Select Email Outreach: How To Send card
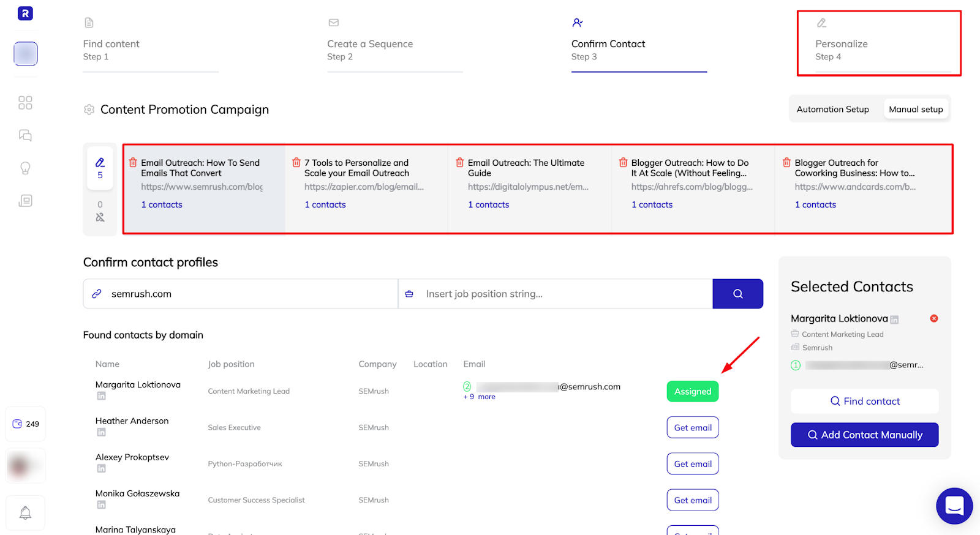This screenshot has width=980, height=535. pos(205,189)
